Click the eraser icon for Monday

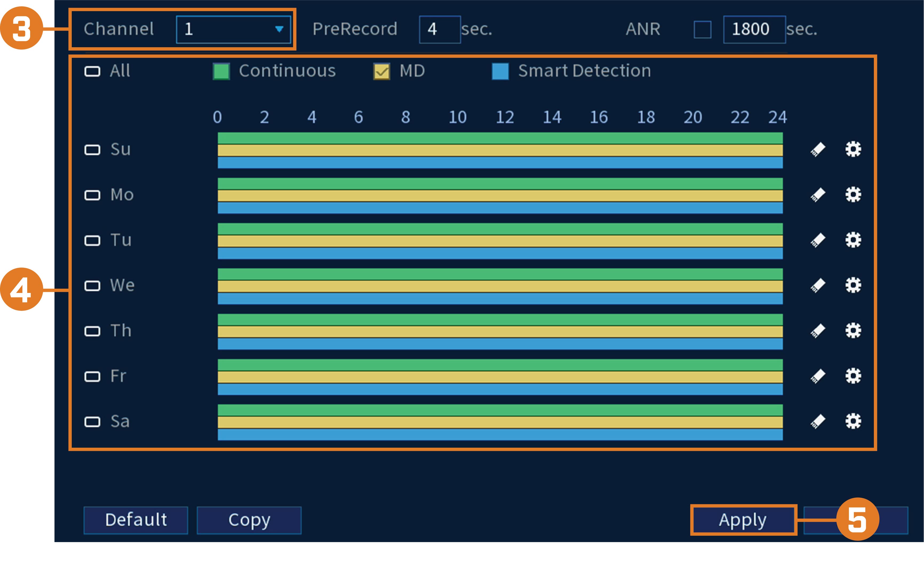(x=818, y=195)
